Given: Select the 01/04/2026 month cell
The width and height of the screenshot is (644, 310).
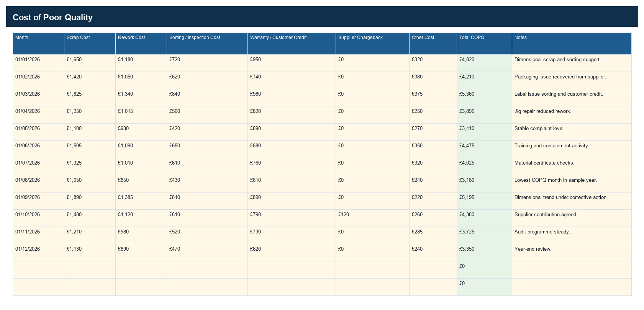Looking at the screenshot, I should (38, 115).
